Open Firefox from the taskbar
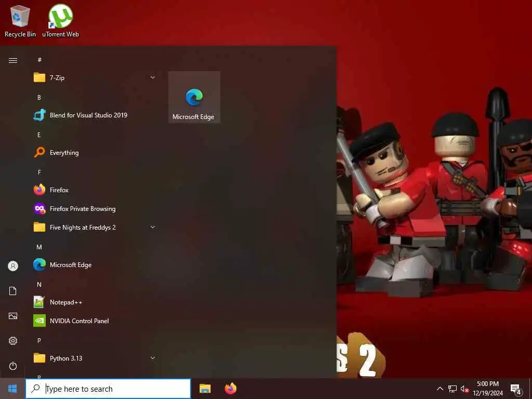This screenshot has width=532, height=399. pos(231,389)
